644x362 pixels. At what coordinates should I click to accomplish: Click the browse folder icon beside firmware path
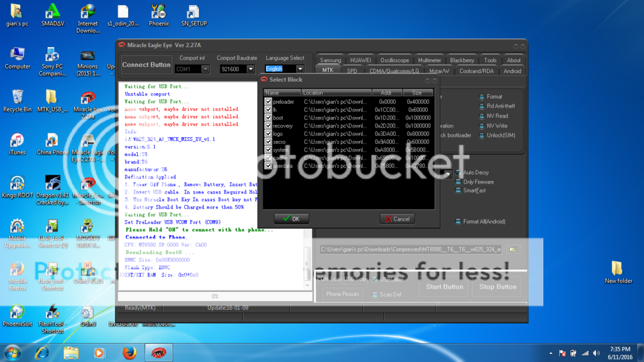[x=513, y=250]
